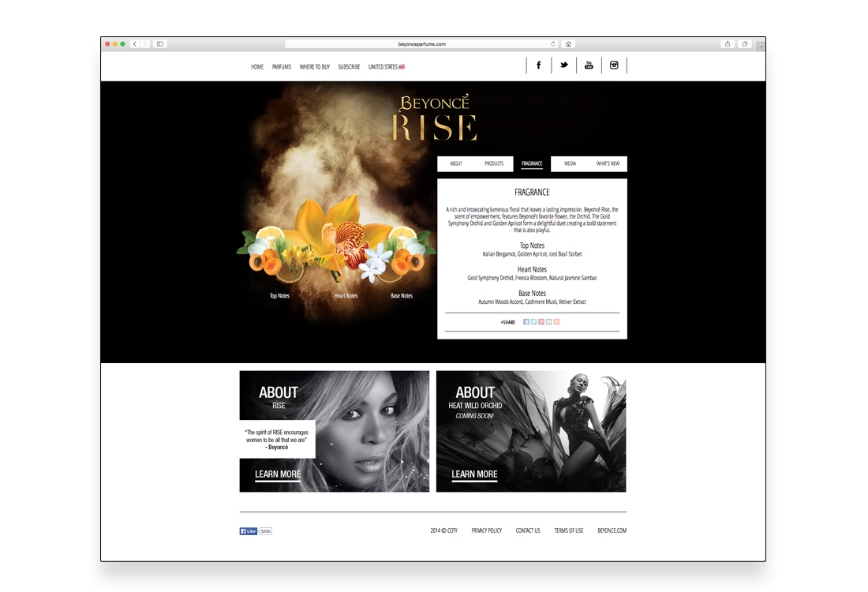
Task: Go forward with Safari forward arrow
Action: pyautogui.click(x=145, y=43)
